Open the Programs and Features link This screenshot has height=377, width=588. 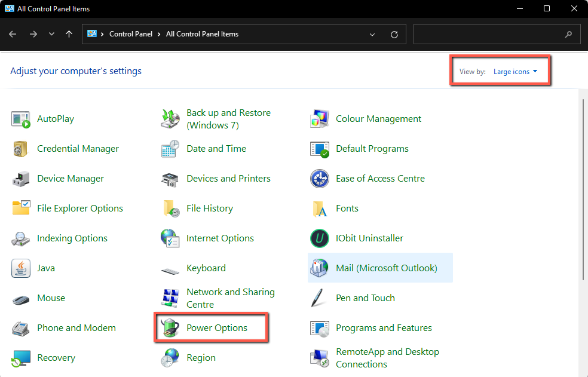[x=384, y=328]
